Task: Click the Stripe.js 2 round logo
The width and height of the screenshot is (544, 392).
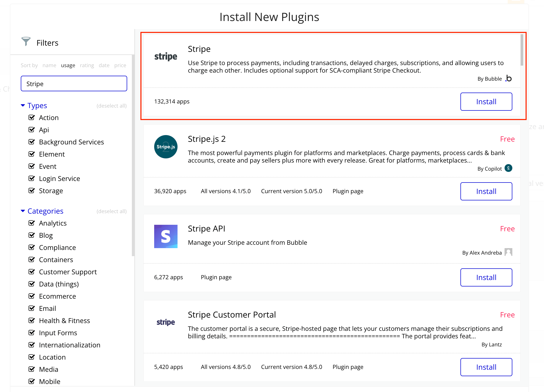Action: [x=166, y=147]
